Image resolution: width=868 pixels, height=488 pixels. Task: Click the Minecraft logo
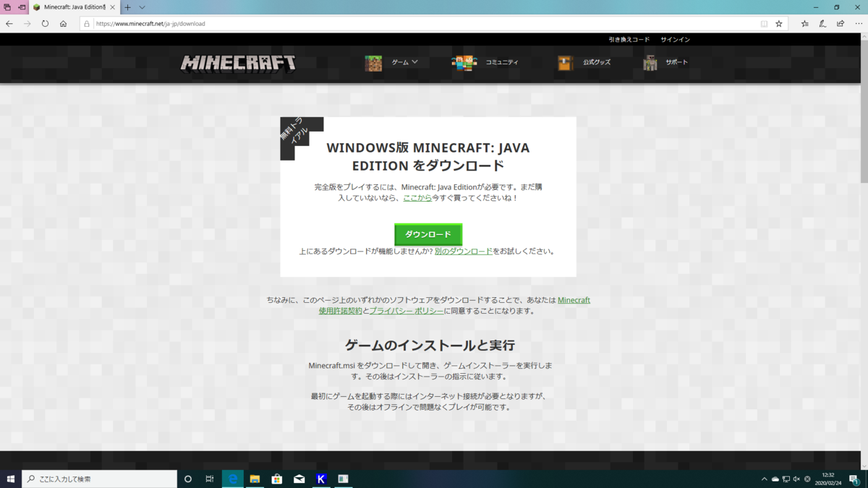(238, 62)
